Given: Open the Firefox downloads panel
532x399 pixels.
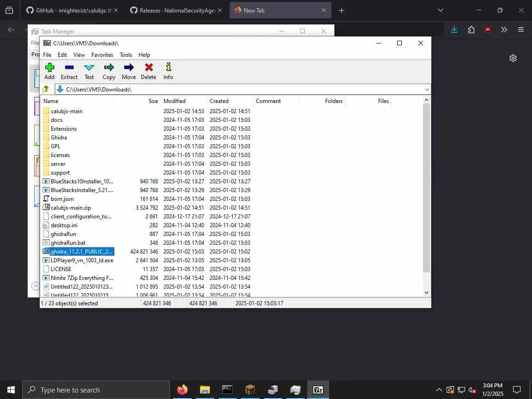Looking at the screenshot, I should click(454, 30).
